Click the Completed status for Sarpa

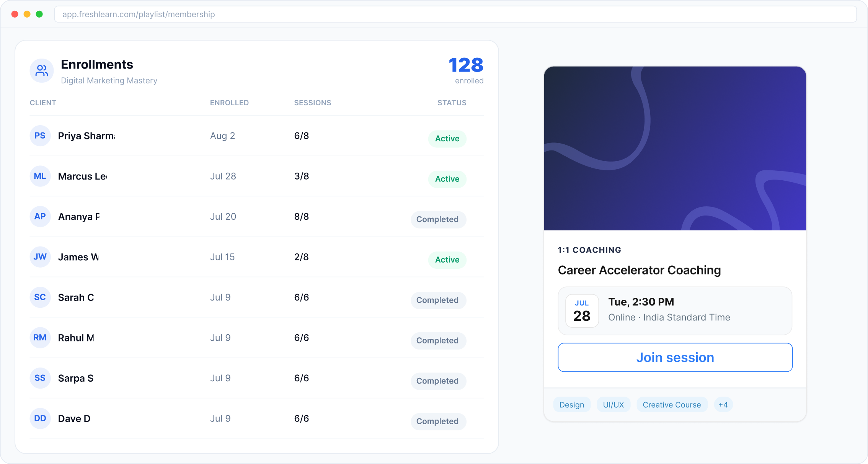(439, 381)
